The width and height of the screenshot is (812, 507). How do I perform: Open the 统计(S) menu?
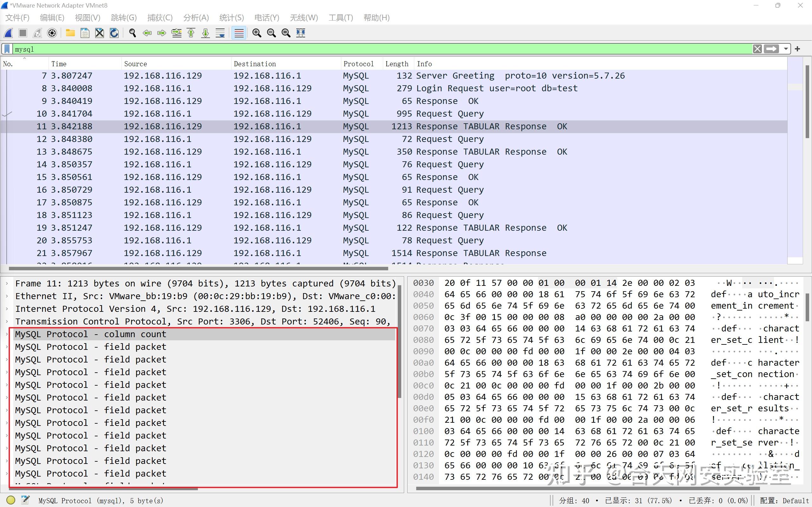[231, 17]
